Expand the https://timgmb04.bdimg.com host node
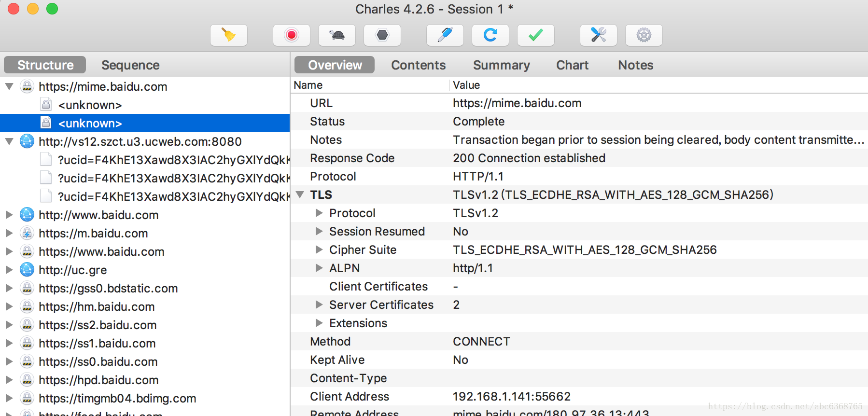The height and width of the screenshot is (416, 868). 9,398
